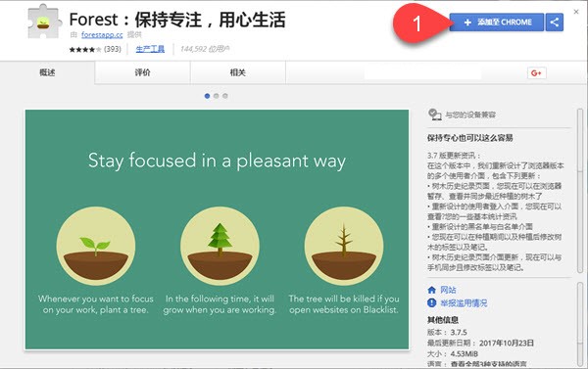Click the star rating (393)
Viewport: 588px width, 369px height.
pyautogui.click(x=95, y=49)
